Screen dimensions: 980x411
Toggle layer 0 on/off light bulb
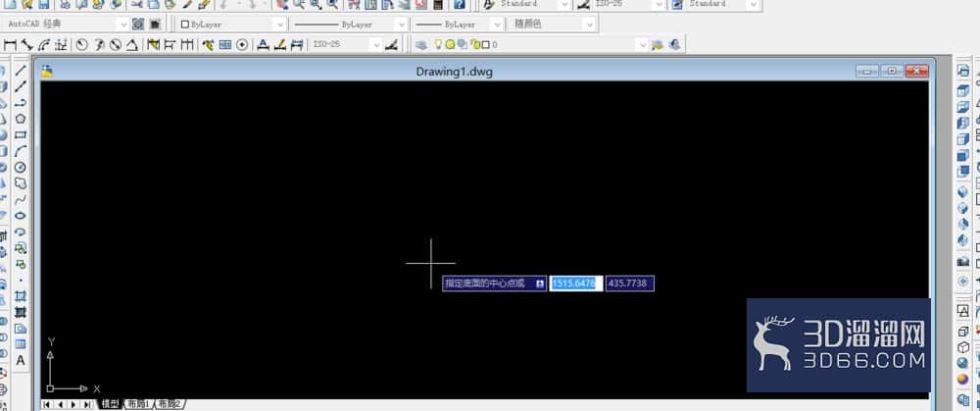point(439,44)
